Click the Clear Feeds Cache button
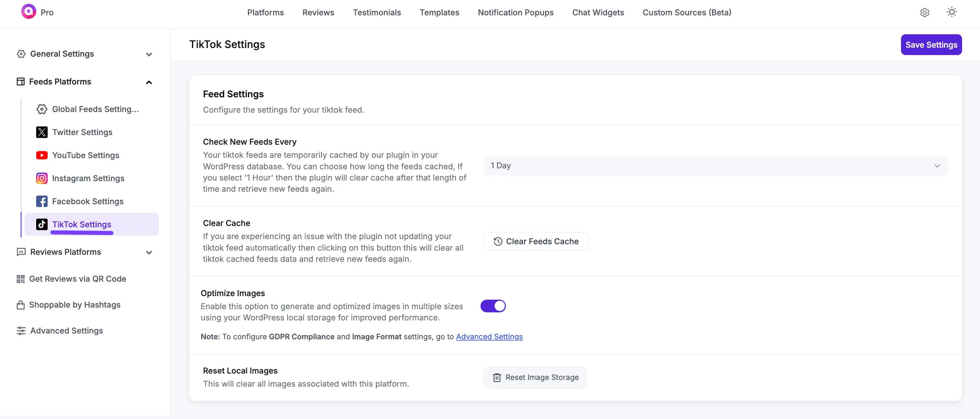The image size is (980, 419). tap(536, 241)
